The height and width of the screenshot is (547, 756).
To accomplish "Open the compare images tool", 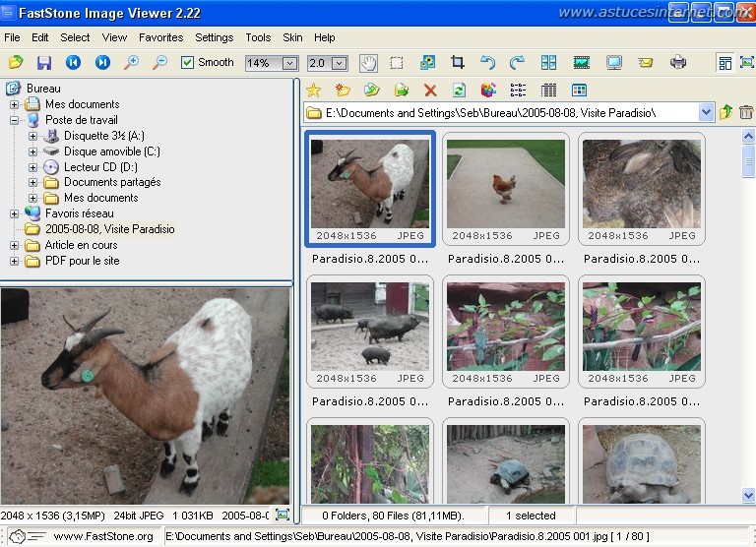I will (548, 62).
